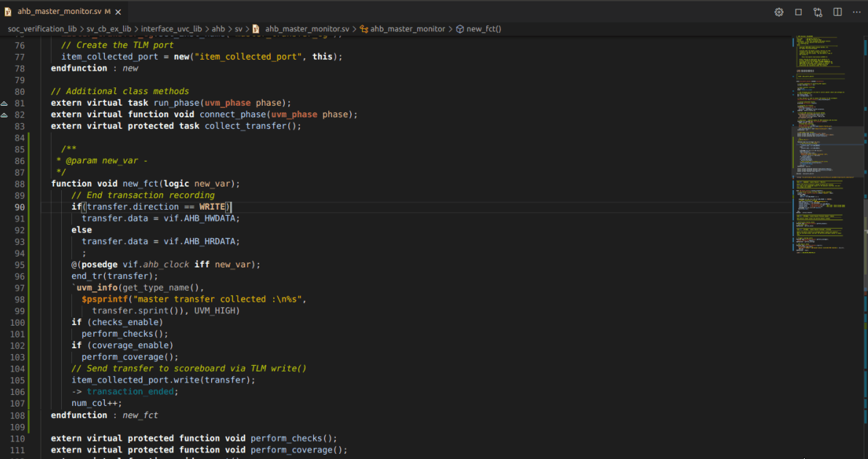Viewport: 868px width, 459px height.
Task: Click the square icon in editor toolbar
Action: click(x=798, y=12)
